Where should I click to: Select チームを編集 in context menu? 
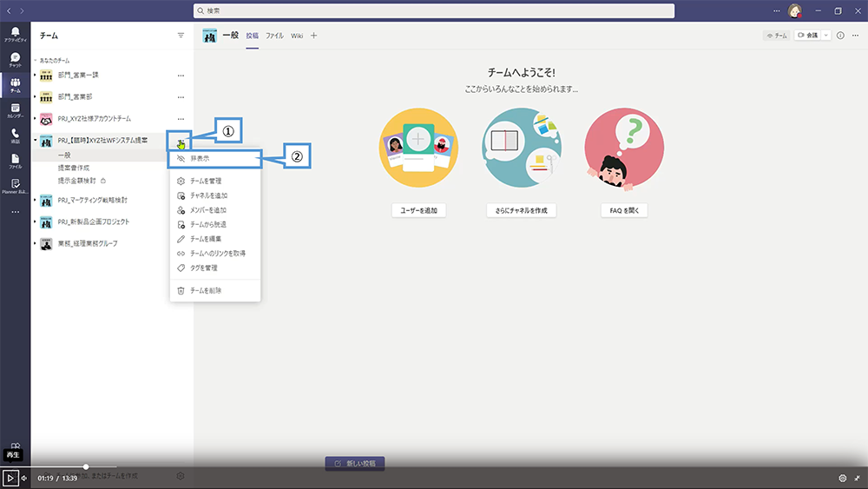[x=214, y=239]
